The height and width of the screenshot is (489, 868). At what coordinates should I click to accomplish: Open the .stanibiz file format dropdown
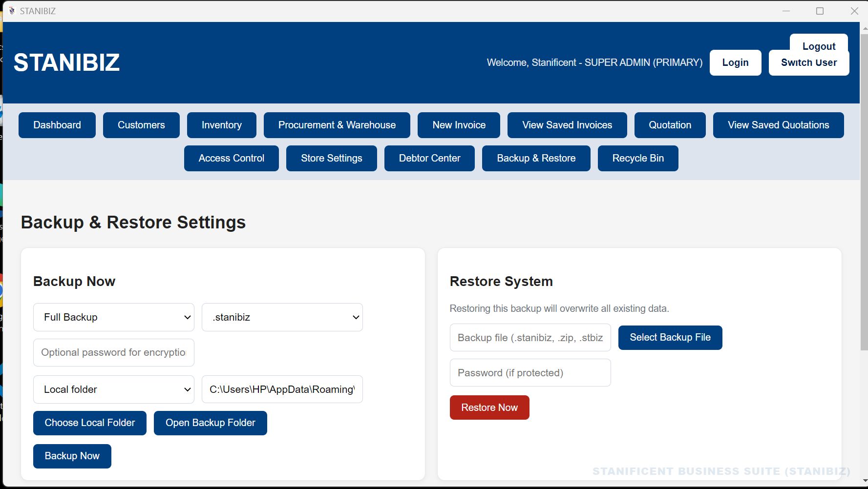282,317
